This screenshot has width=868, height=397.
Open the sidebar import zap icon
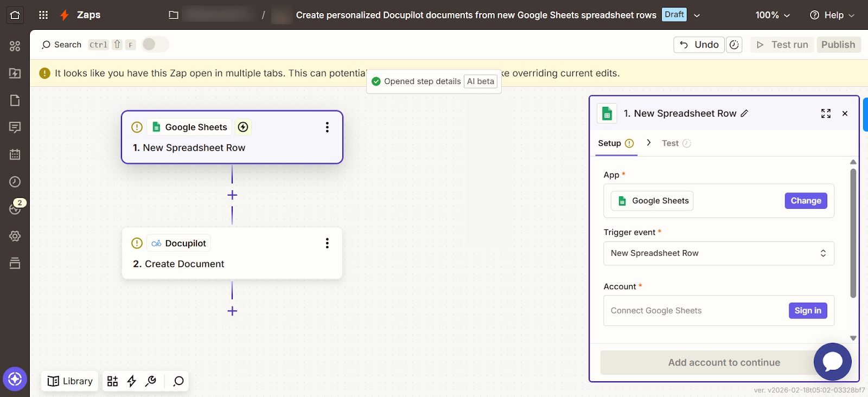pos(15,73)
